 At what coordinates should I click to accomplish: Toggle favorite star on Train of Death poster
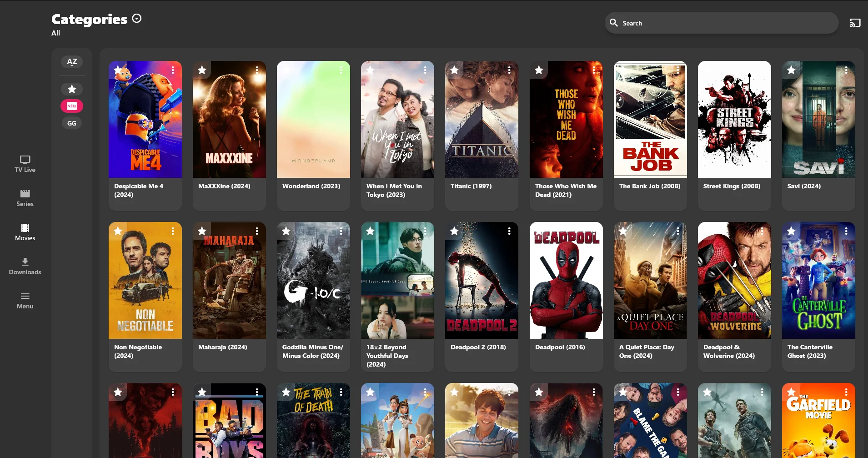point(286,392)
